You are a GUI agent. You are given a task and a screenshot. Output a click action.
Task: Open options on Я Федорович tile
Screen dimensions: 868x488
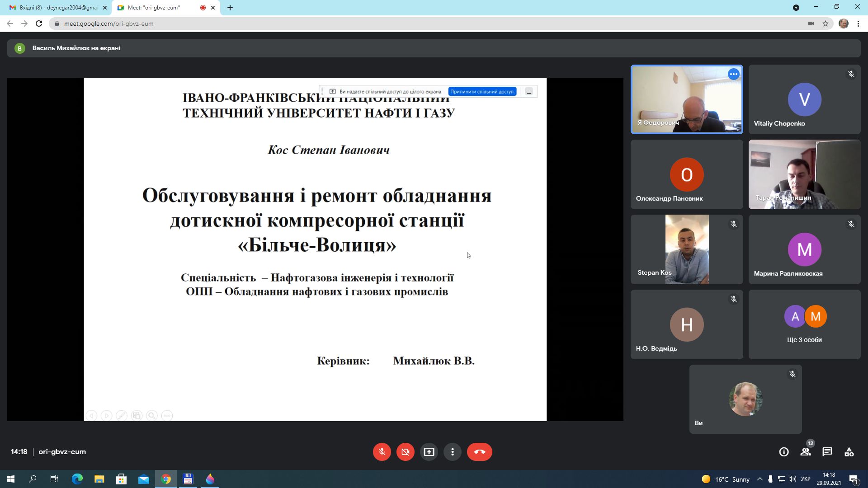(733, 74)
